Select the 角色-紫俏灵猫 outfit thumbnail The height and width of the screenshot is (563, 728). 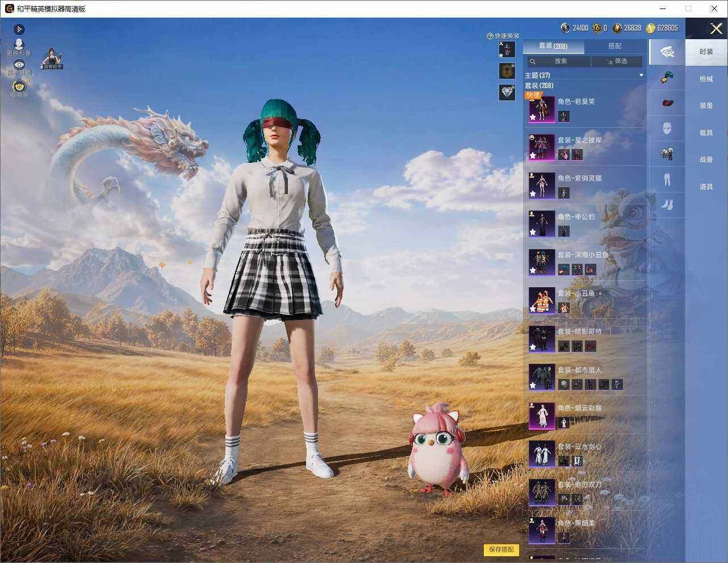[542, 186]
